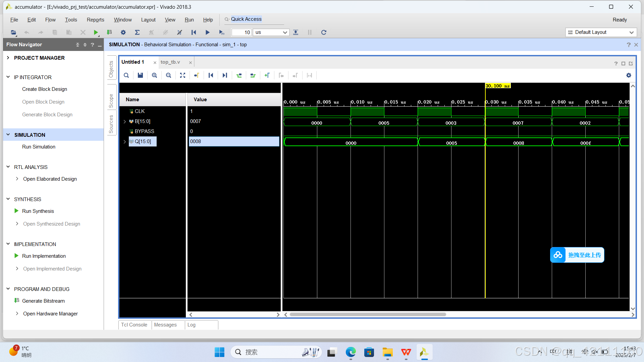This screenshot has height=362, width=644.
Task: Click the Zoom In waveform icon
Action: (154, 75)
